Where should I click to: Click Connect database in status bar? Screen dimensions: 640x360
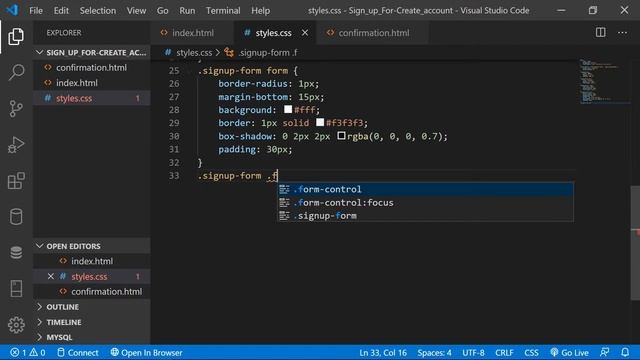(x=78, y=353)
